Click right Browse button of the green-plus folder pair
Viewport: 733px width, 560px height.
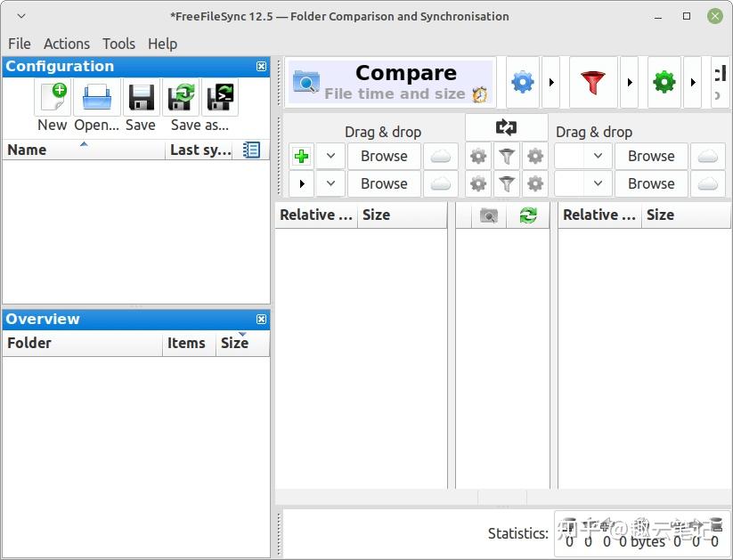click(651, 156)
